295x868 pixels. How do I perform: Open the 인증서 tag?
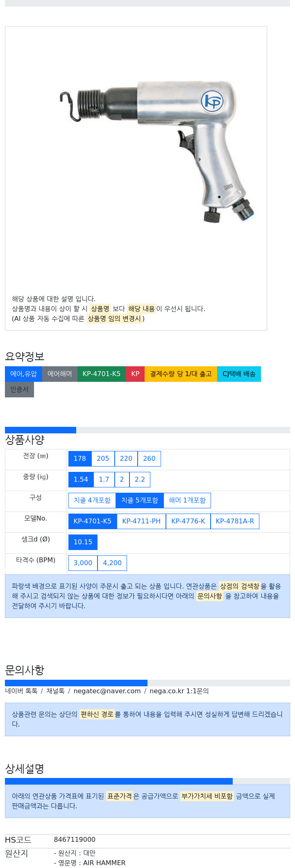click(19, 390)
